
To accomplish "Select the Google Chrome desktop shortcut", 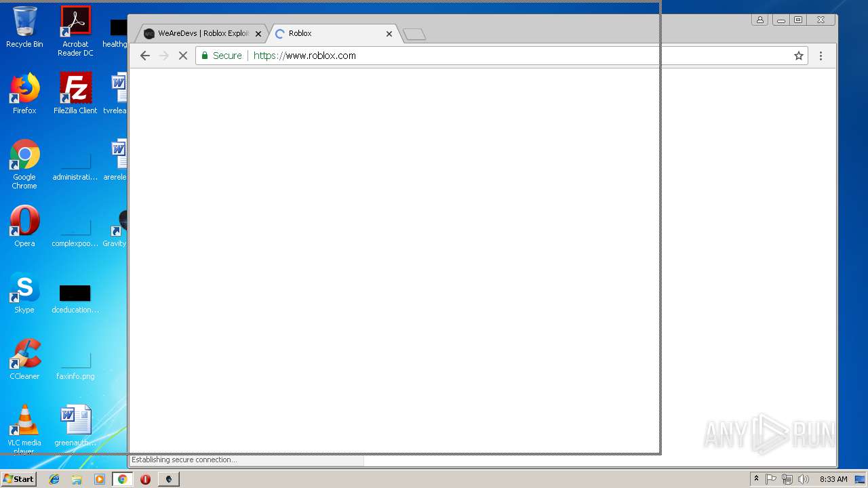I will [24, 165].
